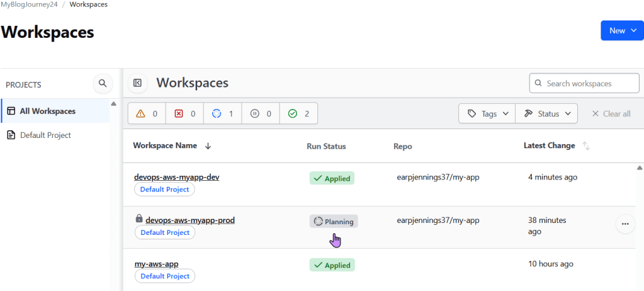Image resolution: width=644 pixels, height=291 pixels.
Task: Open the New dropdown button
Action: coord(622,30)
